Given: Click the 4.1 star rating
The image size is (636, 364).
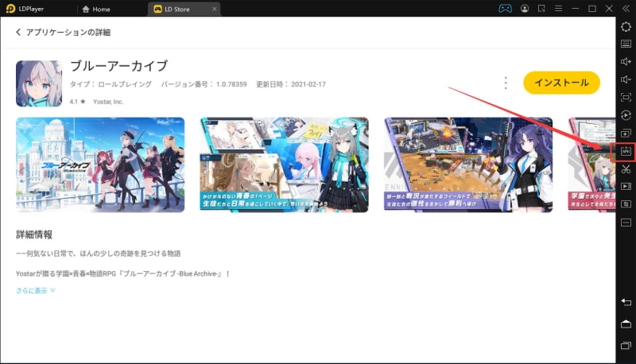Looking at the screenshot, I should [77, 102].
